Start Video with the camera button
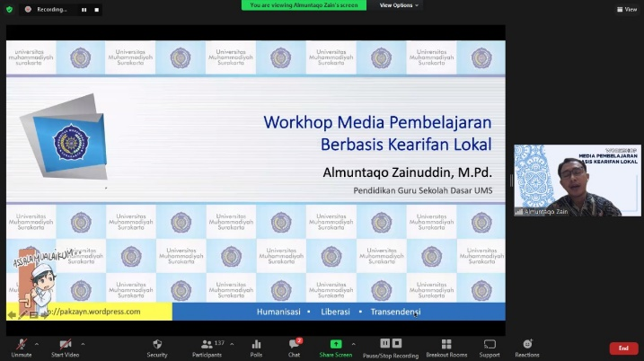 [65, 348]
